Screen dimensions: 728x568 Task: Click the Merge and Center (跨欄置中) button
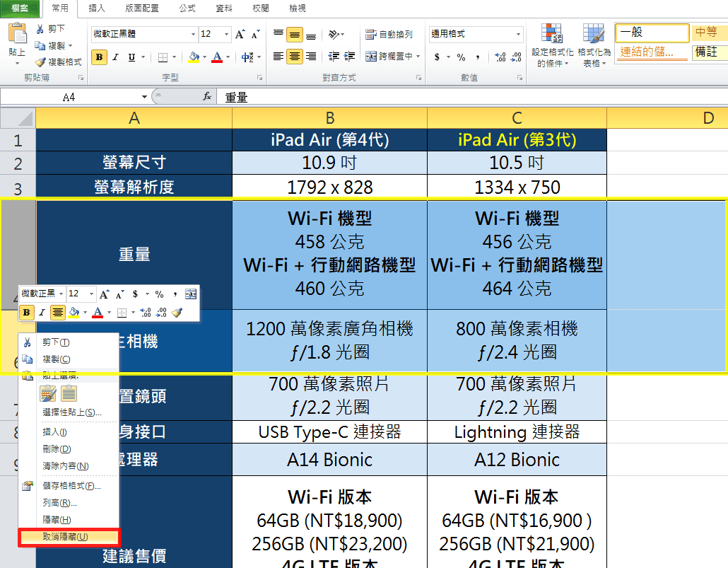[x=393, y=57]
